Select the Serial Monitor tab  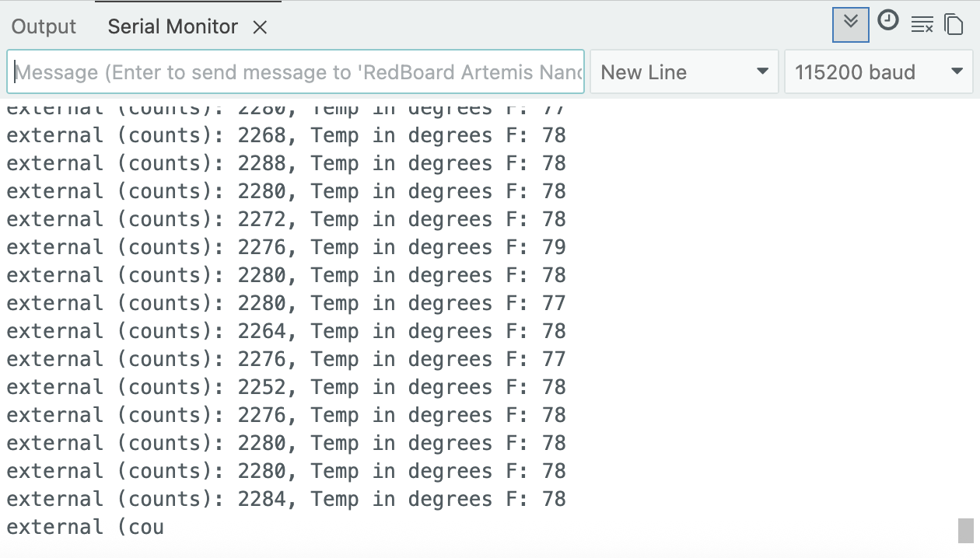tap(173, 26)
